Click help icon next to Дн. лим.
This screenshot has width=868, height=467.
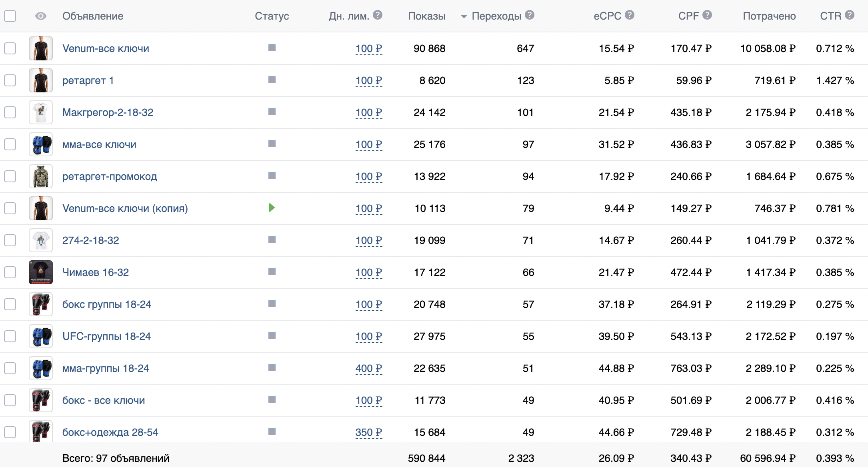(377, 15)
